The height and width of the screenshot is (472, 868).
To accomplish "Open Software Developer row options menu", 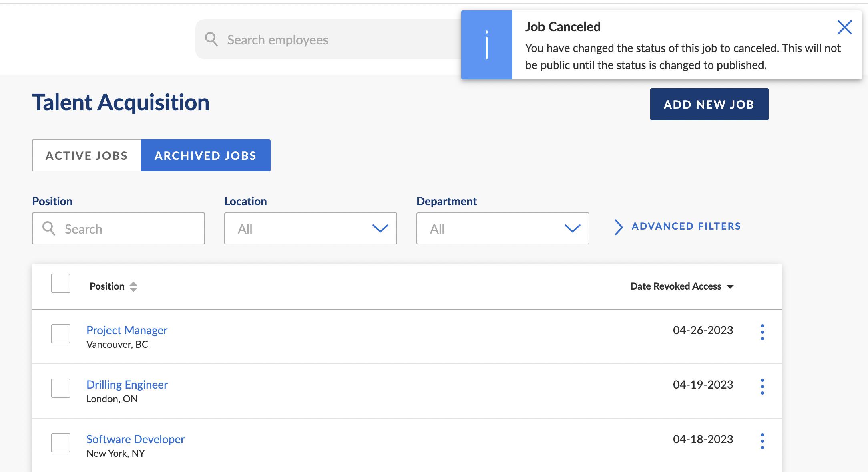I will (x=762, y=441).
